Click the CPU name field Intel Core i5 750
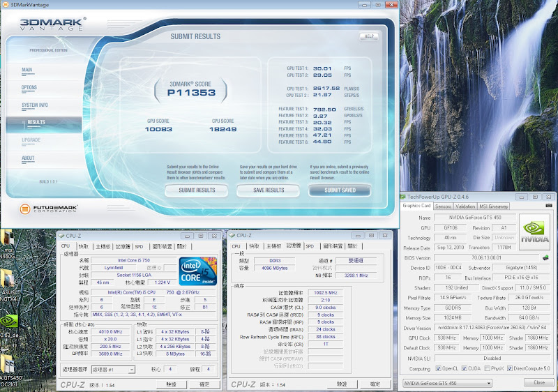Screen dimensions: 558x392 click(x=134, y=260)
